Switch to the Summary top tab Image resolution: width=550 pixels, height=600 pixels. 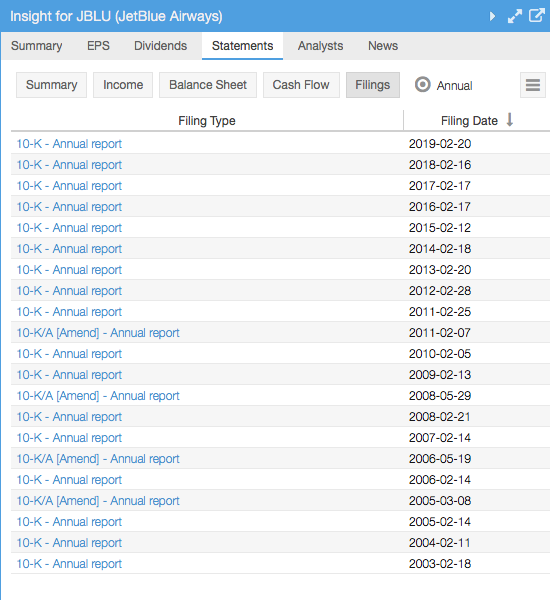(37, 46)
